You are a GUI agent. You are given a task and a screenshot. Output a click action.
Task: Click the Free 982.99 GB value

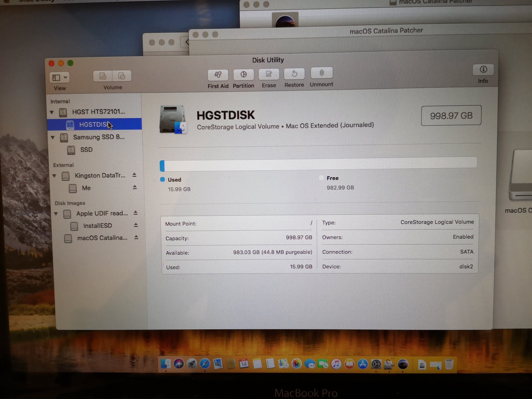(x=340, y=188)
